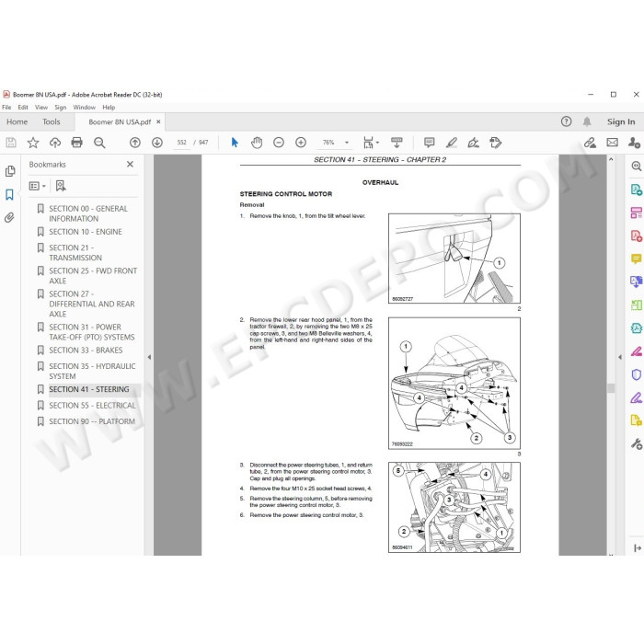Open bookmark SECTION 31 - POWER TAKE-OFF
644x644 pixels.
(92, 332)
